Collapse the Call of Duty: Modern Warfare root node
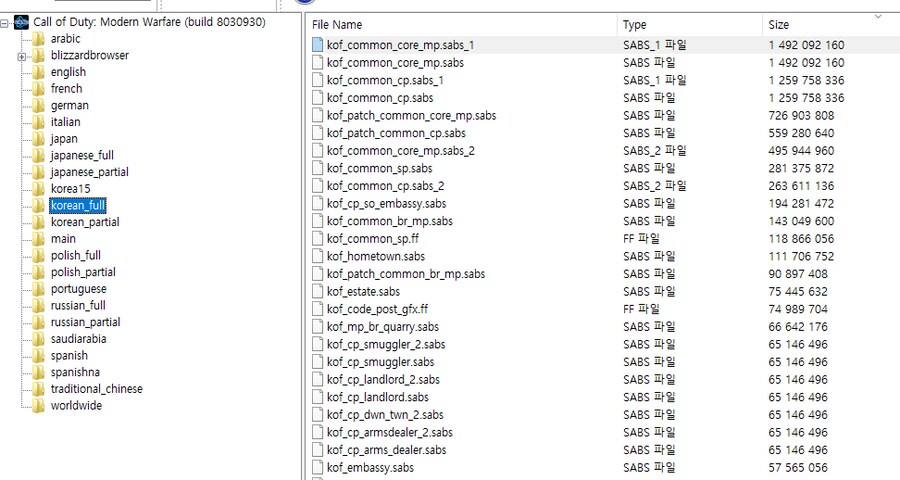900x480 pixels. click(5, 23)
